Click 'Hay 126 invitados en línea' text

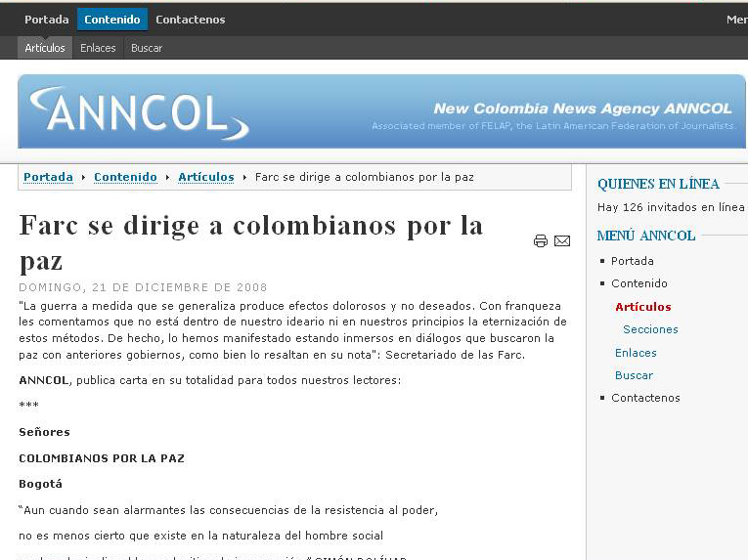tap(671, 207)
